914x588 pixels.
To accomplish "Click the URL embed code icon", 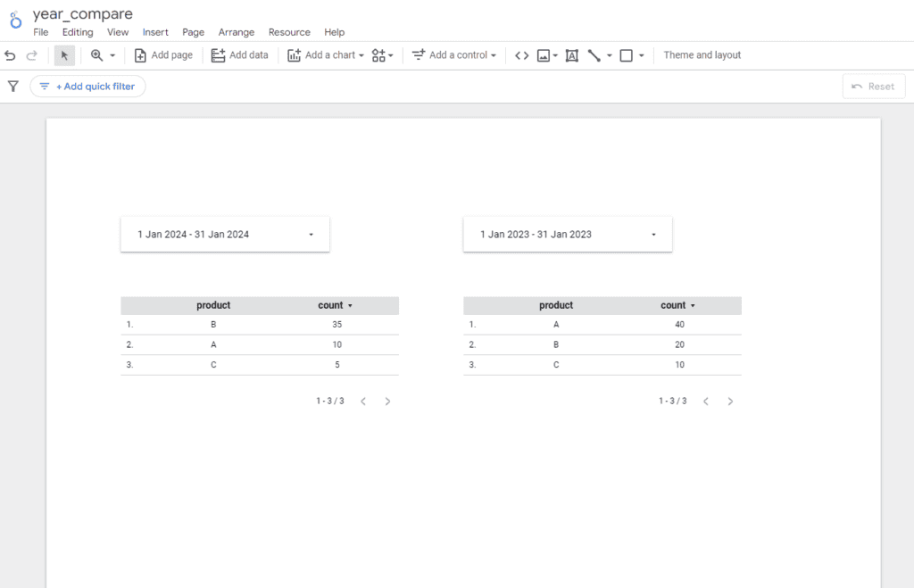I will (522, 55).
